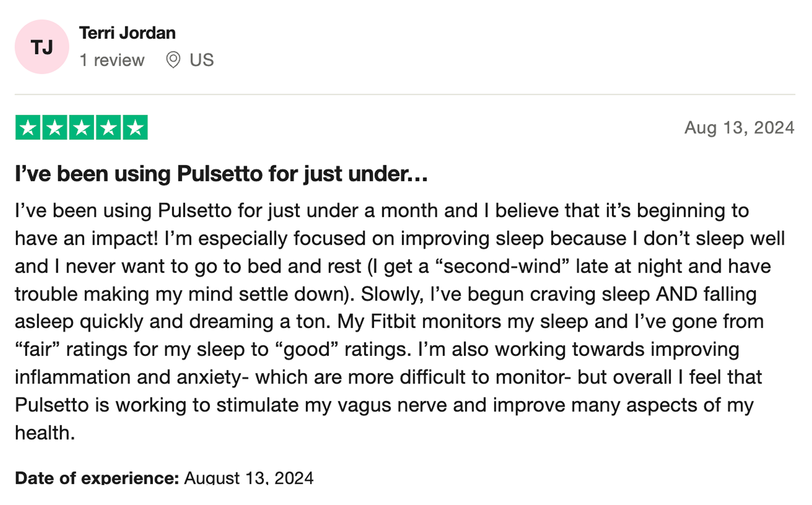Click the "Date of experience:" label
Screen dimensions: 812x505
97,478
